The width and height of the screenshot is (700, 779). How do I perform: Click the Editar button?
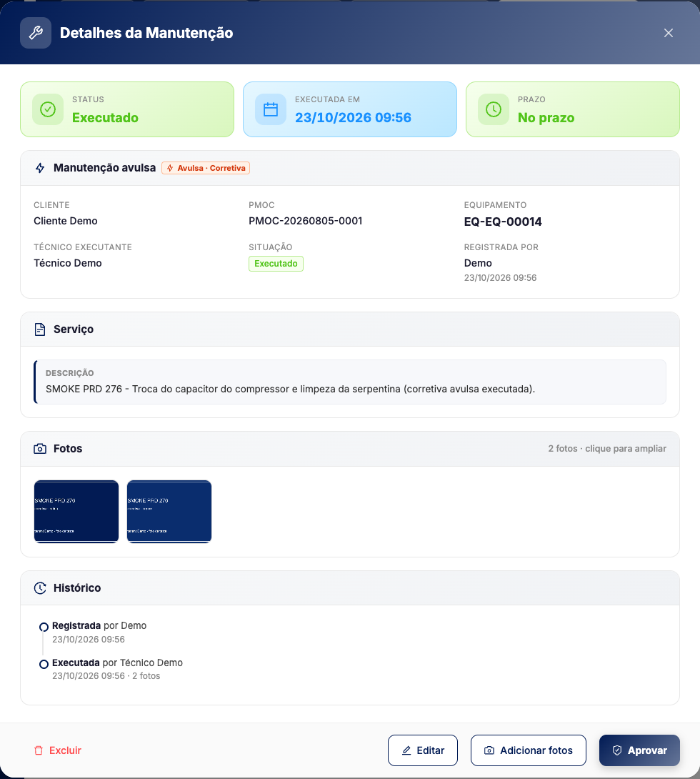[x=422, y=750]
